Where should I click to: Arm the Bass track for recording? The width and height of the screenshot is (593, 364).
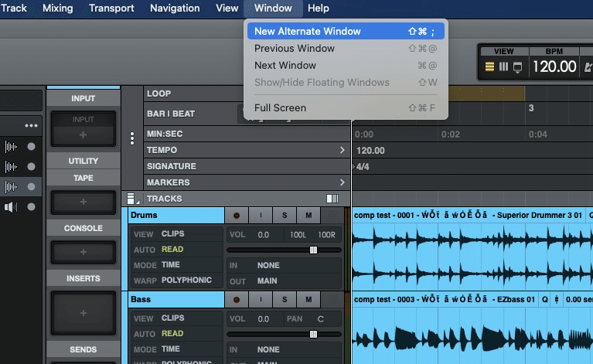(x=237, y=300)
